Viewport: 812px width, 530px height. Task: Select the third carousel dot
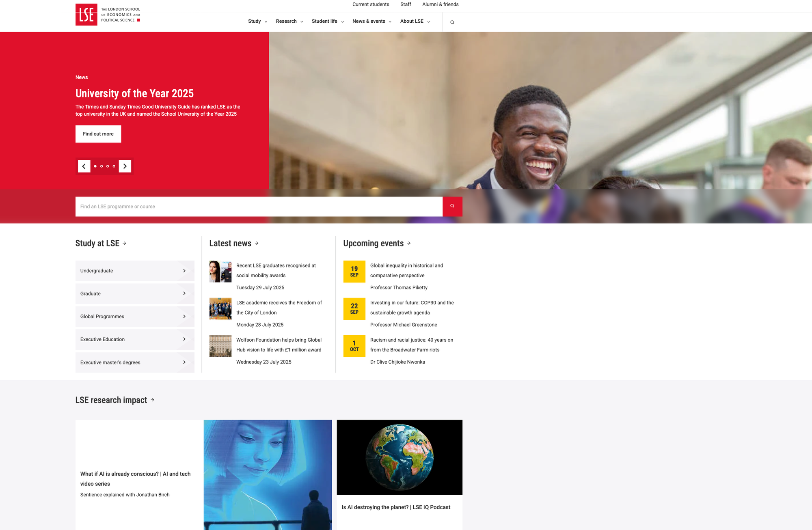coord(108,166)
